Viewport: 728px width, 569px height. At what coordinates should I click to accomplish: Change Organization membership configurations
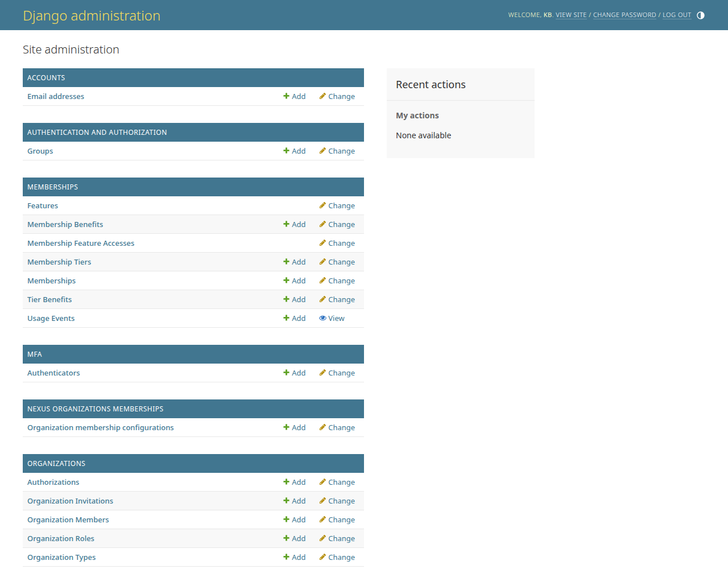pos(337,427)
